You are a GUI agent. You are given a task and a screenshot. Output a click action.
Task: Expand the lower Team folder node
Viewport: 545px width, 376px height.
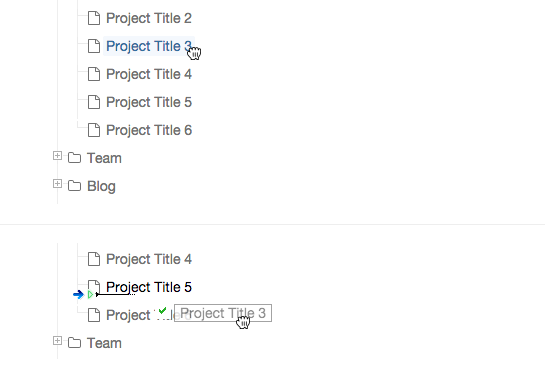tap(57, 341)
